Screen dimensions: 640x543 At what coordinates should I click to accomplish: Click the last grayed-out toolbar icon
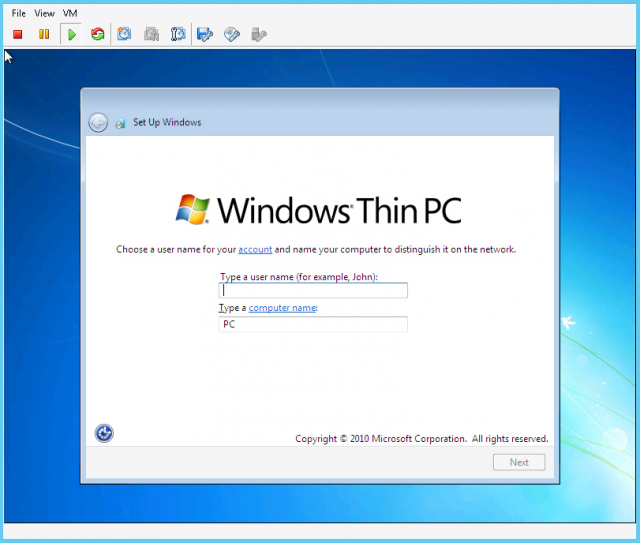259,34
